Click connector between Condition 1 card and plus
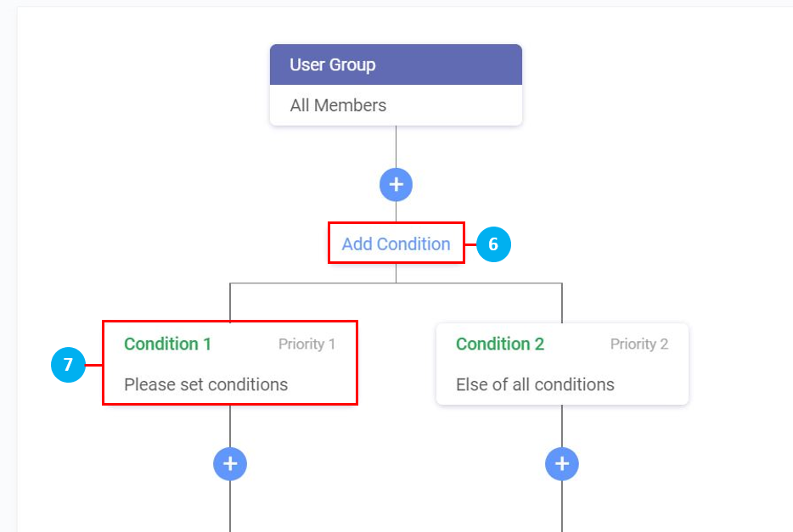793x532 pixels. tap(230, 425)
